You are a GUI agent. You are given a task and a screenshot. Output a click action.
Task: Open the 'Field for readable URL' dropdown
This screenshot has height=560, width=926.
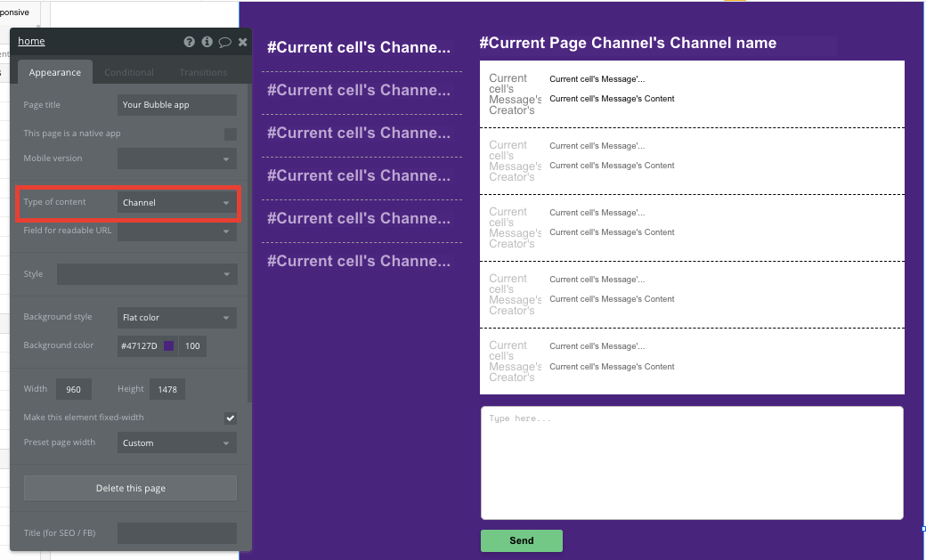point(176,231)
